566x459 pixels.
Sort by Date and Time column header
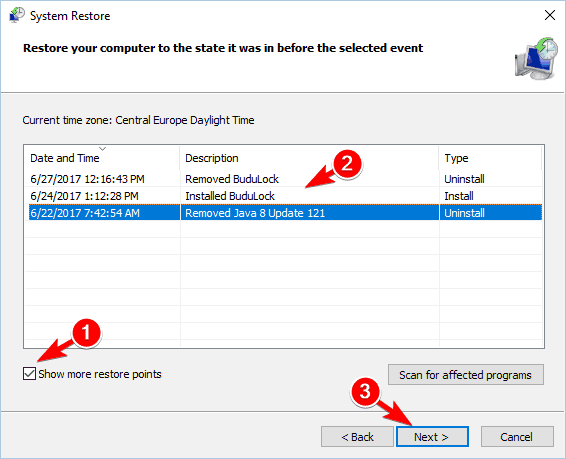tap(102, 158)
